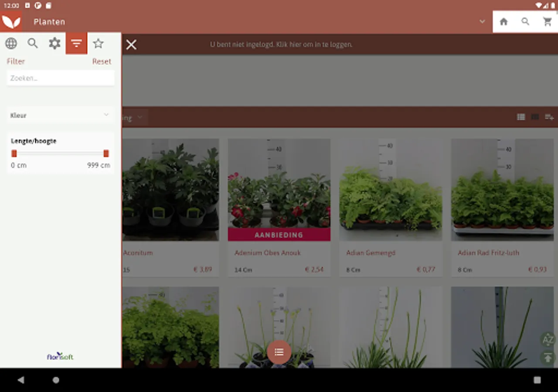Click the price € 3,89
The width and height of the screenshot is (558, 392).
(x=203, y=269)
